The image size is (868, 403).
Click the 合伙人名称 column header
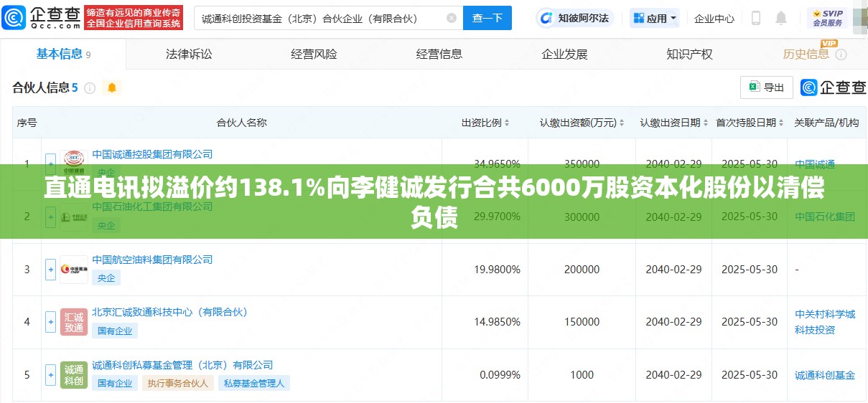tap(241, 123)
